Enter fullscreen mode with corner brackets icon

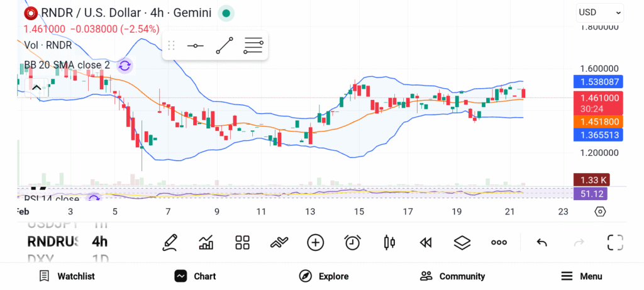point(615,242)
